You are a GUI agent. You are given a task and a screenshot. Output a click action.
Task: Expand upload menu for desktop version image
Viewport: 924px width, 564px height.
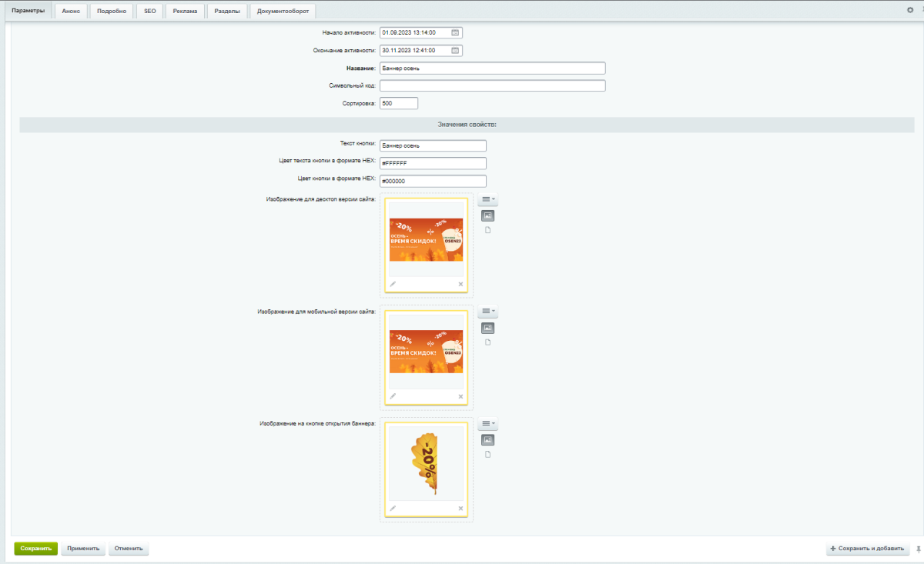487,200
